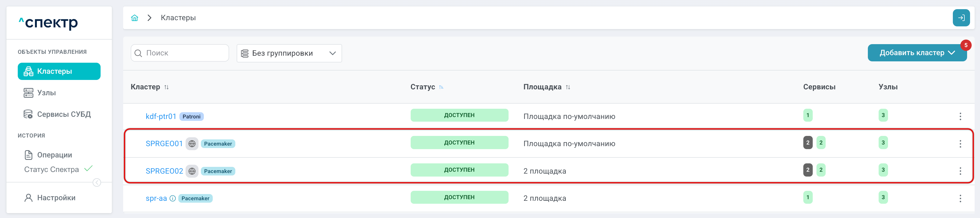Open the three-dot menu for kdf-ptr01

click(960, 117)
